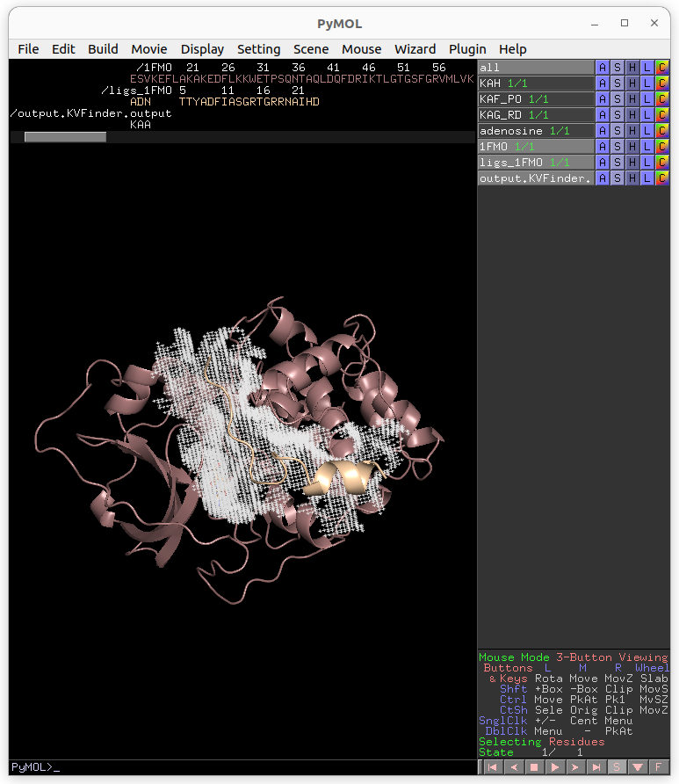Open the Color (C) menu for ligs_1FMO
The image size is (679, 784).
pos(662,163)
